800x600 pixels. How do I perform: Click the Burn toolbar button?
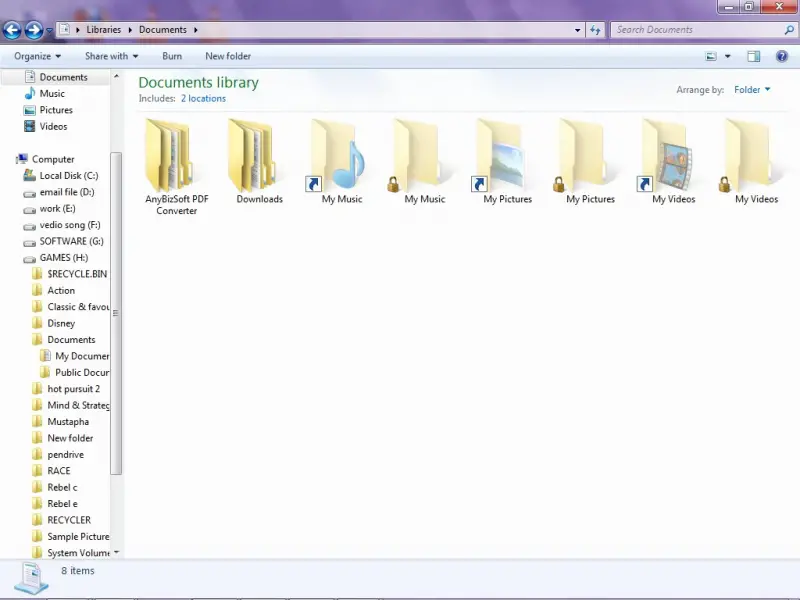172,56
